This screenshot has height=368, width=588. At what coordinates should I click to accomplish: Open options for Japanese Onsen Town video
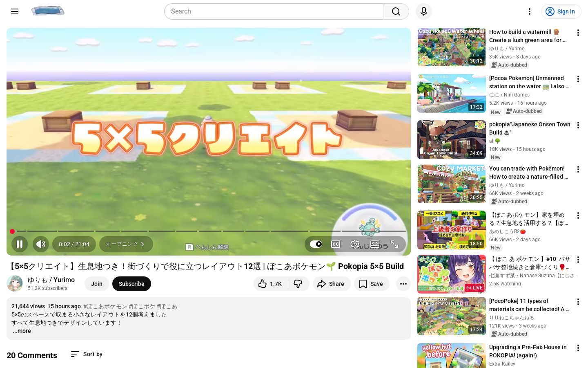coord(578,125)
